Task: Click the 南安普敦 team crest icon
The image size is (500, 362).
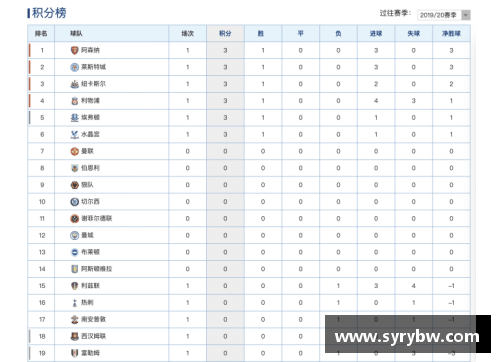Action: point(75,319)
